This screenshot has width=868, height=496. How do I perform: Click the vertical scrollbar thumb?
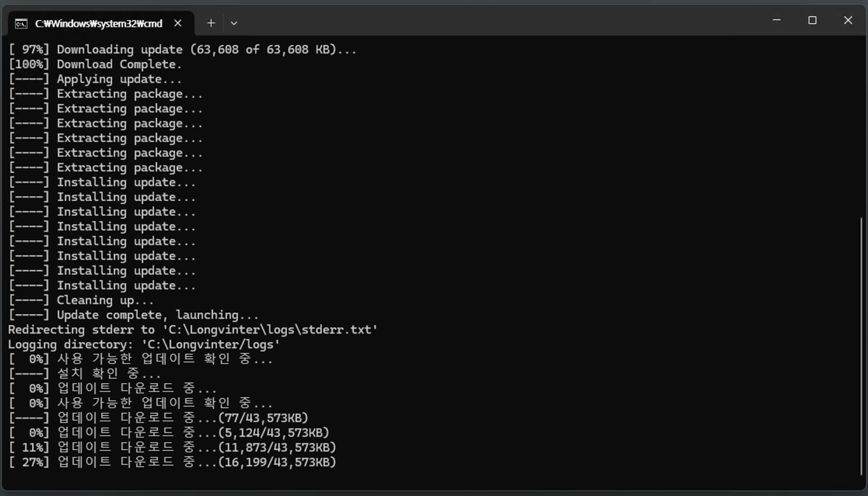coord(861,346)
